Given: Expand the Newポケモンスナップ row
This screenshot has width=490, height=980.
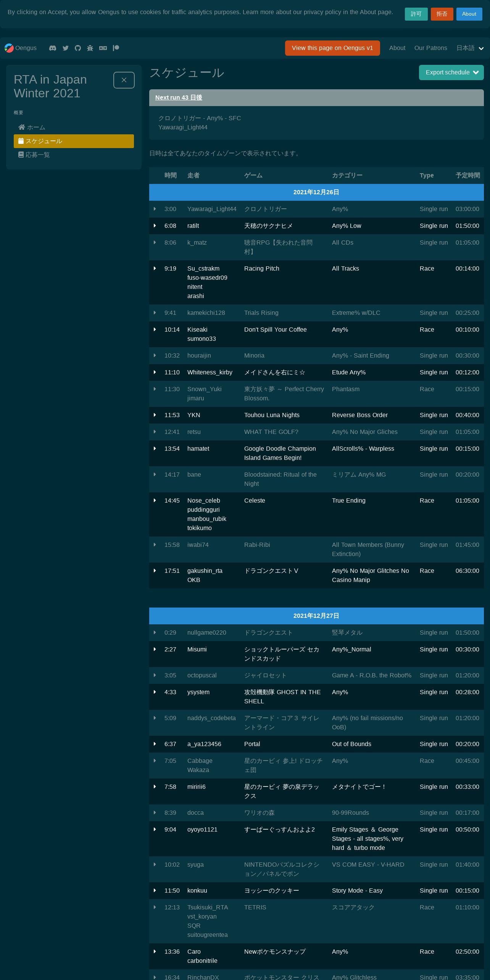Looking at the screenshot, I should tap(155, 952).
